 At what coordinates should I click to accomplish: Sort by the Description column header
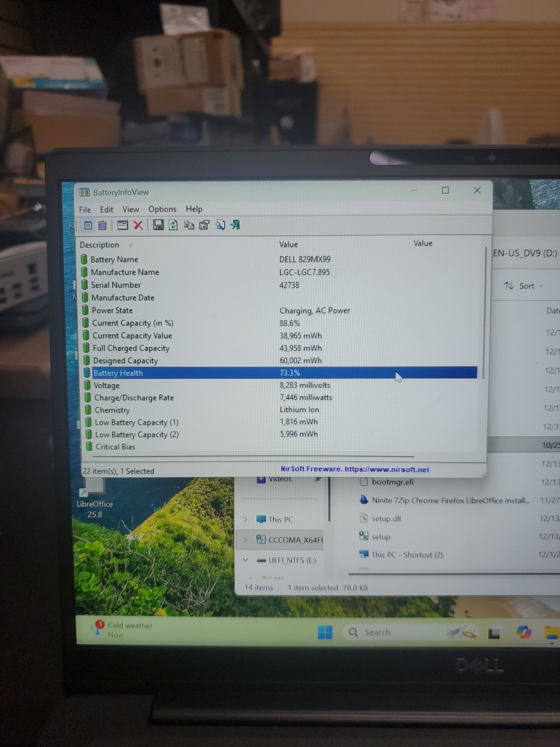[x=99, y=245]
